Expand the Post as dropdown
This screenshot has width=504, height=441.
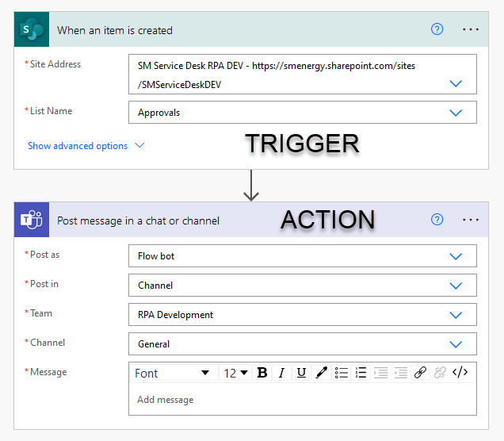click(x=456, y=256)
